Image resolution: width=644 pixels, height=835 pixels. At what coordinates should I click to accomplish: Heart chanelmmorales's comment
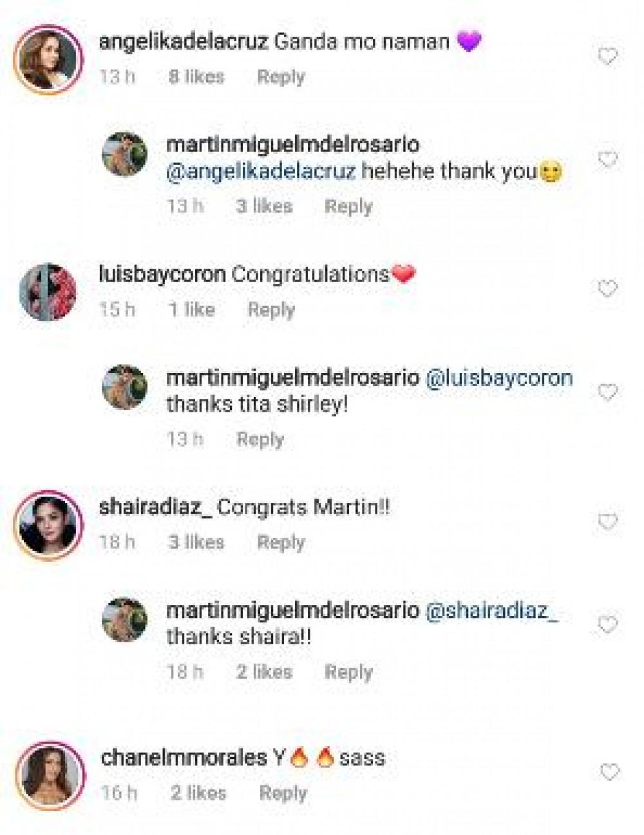609,771
